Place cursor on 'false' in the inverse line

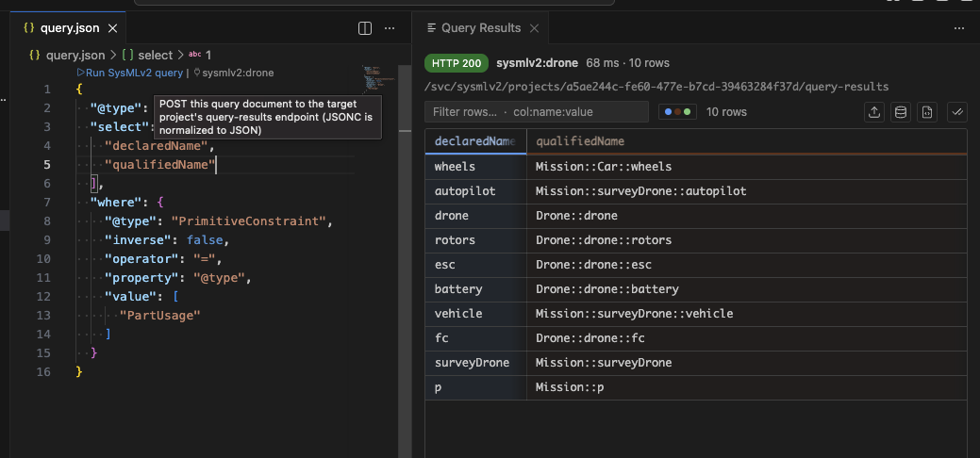pos(205,240)
